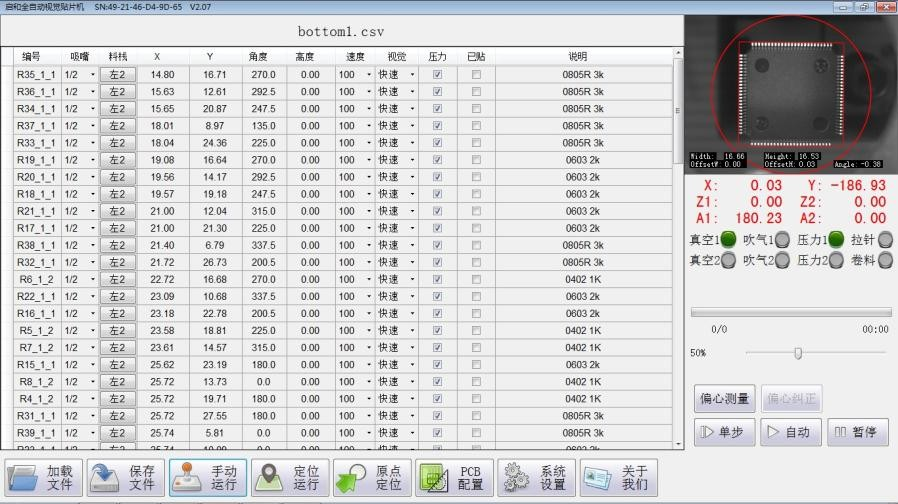Toggle the 压力1 pressure indicator
The width and height of the screenshot is (898, 504).
tap(836, 239)
